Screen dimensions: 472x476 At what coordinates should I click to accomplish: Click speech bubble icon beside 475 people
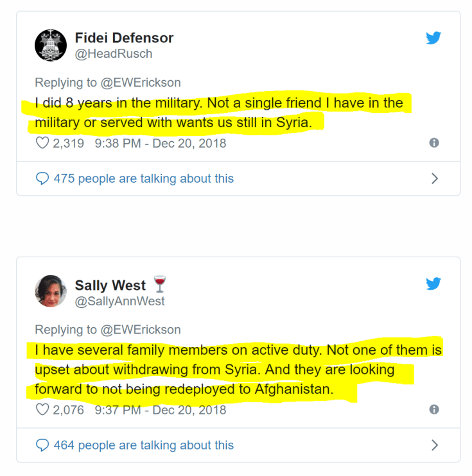(x=42, y=178)
